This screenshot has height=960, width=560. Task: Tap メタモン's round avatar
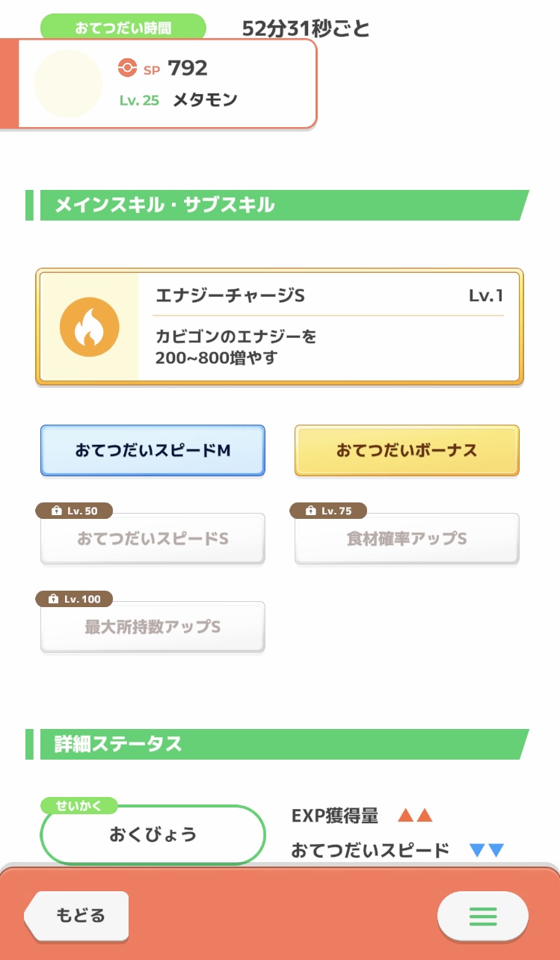click(68, 84)
